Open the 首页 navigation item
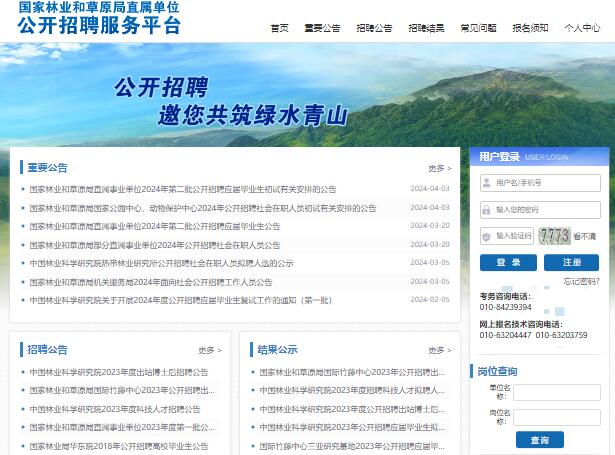The height and width of the screenshot is (455, 615). [x=280, y=28]
